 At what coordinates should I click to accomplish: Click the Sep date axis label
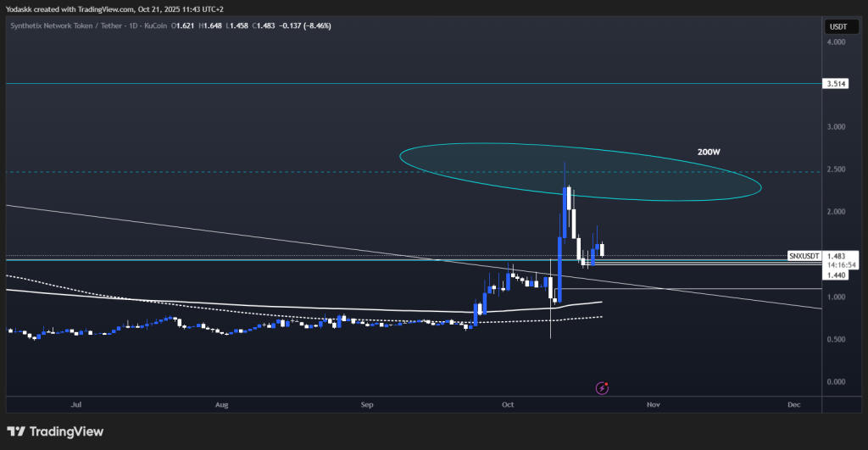pos(367,404)
